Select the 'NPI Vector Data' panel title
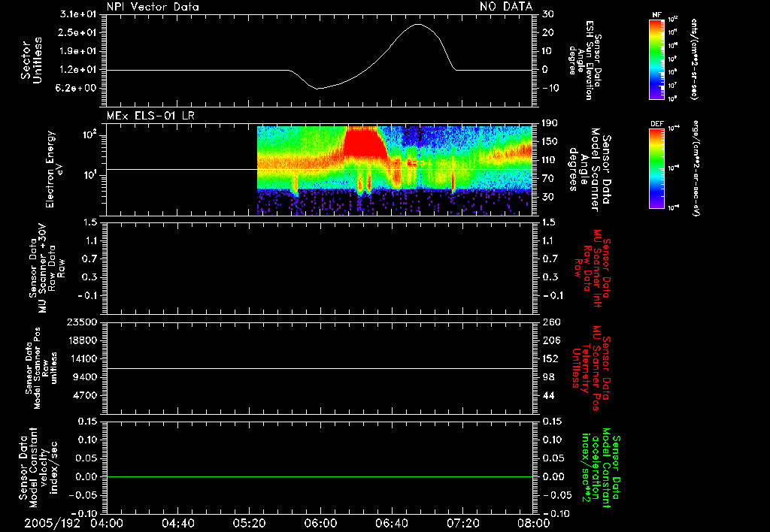The image size is (770, 532). 153,7
